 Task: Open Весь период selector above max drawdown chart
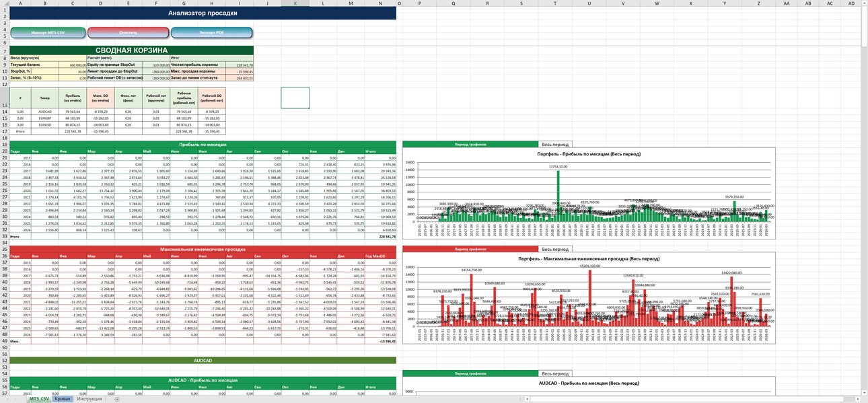555,249
